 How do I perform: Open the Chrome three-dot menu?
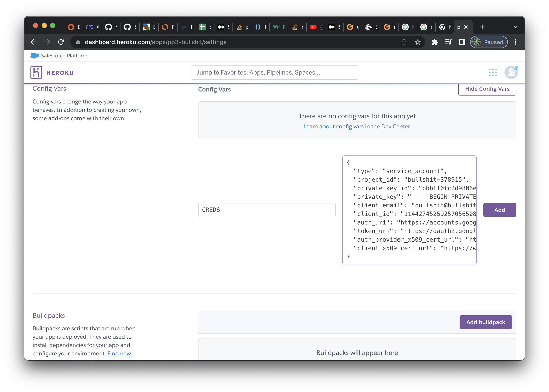[x=515, y=42]
